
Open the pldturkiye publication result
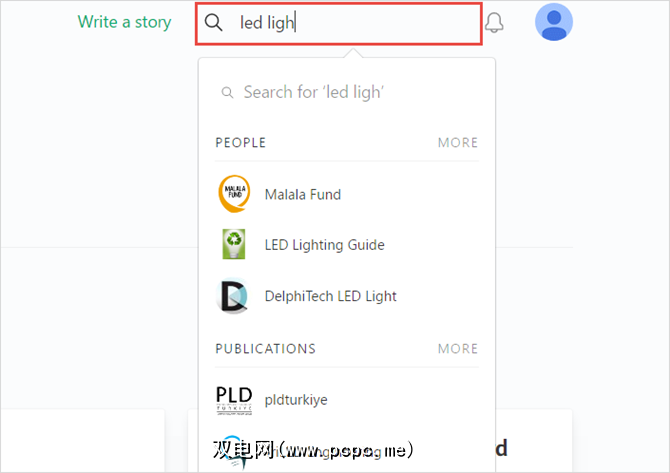[296, 399]
